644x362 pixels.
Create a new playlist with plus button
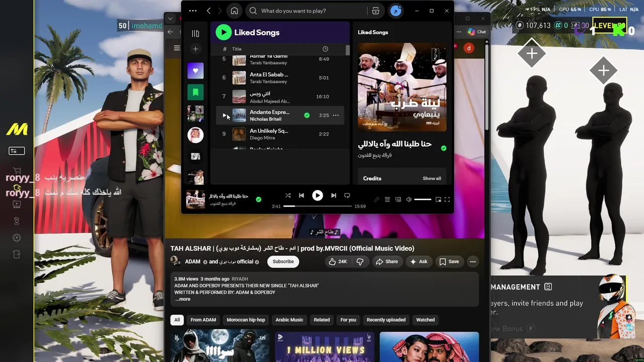196,49
